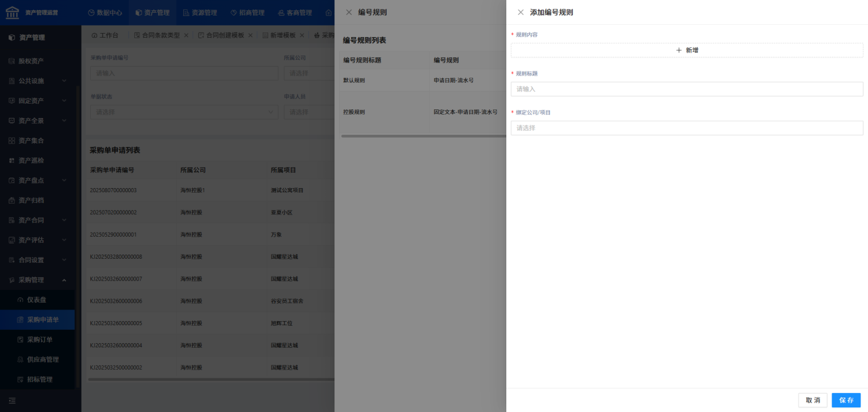Collapse the sidebar with the bottom menu-fold icon
This screenshot has width=868, height=412.
12,400
